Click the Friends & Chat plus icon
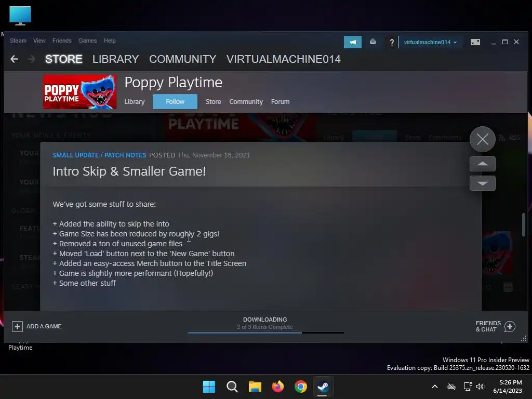The height and width of the screenshot is (399, 532). pos(510,326)
